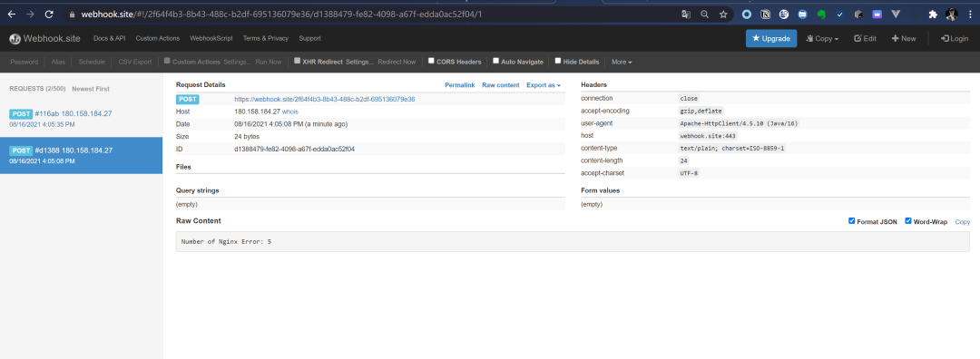Toggle the Hide Details checkbox
Viewport: 980px width, 359px height.
pos(557,61)
